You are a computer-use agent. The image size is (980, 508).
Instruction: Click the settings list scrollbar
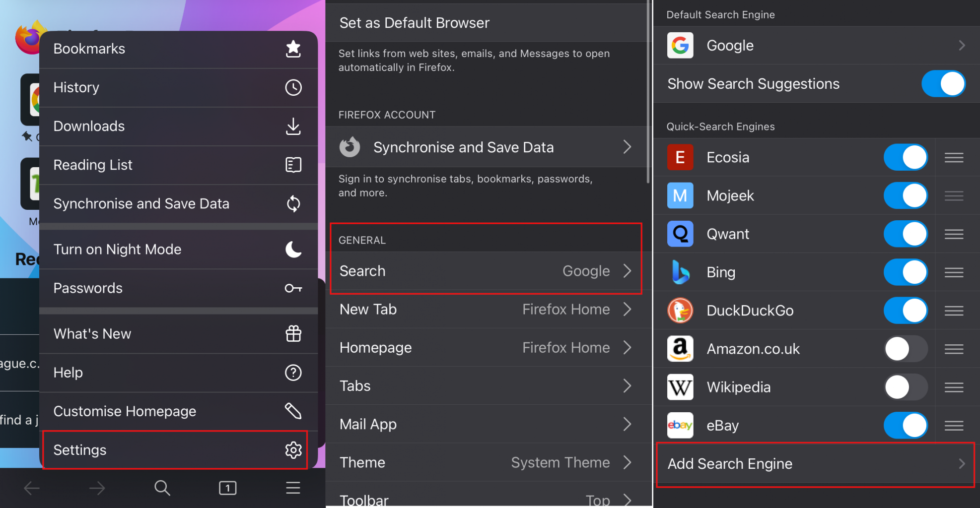click(x=648, y=92)
